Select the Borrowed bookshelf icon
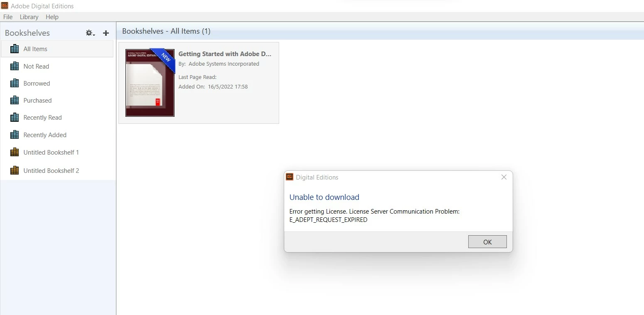This screenshot has width=644, height=315. click(x=15, y=83)
